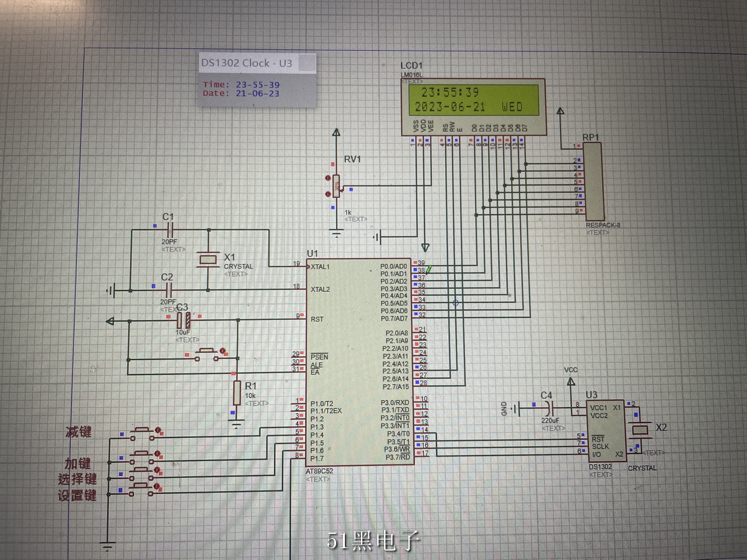Click the 加键 label text
Image resolution: width=747 pixels, height=560 pixels.
(78, 463)
